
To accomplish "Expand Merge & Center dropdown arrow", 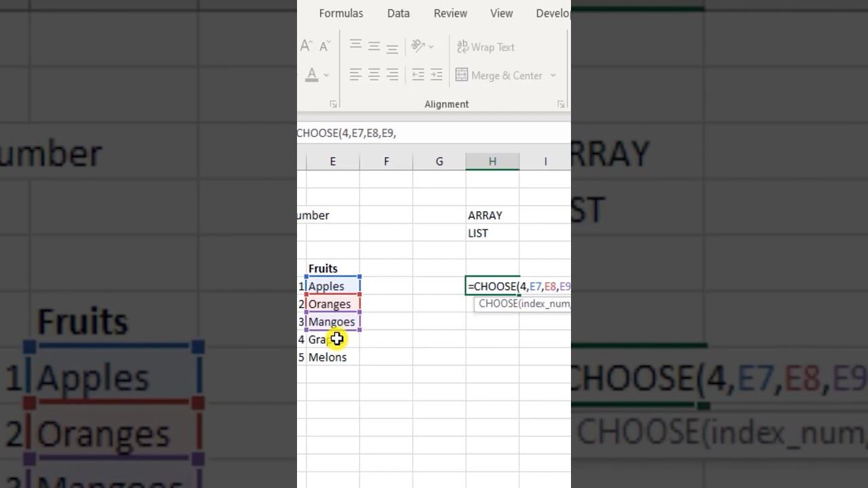I will coord(553,75).
